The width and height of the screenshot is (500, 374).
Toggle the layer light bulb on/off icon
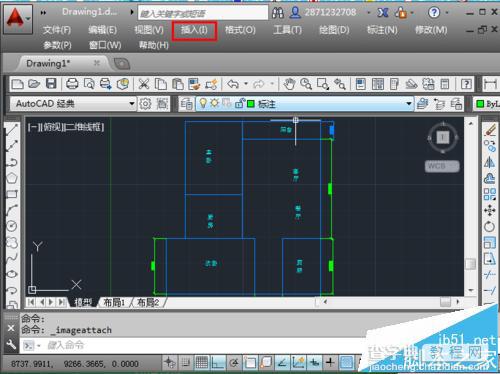coord(203,104)
